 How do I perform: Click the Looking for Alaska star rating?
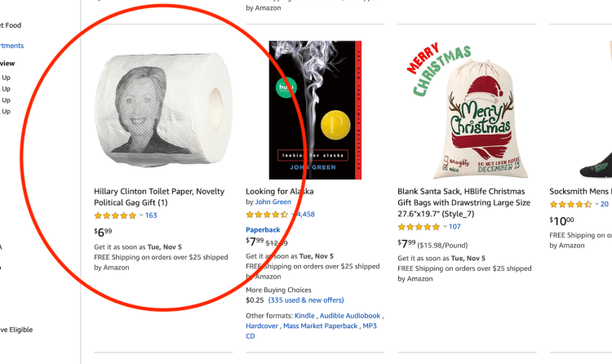[267, 215]
